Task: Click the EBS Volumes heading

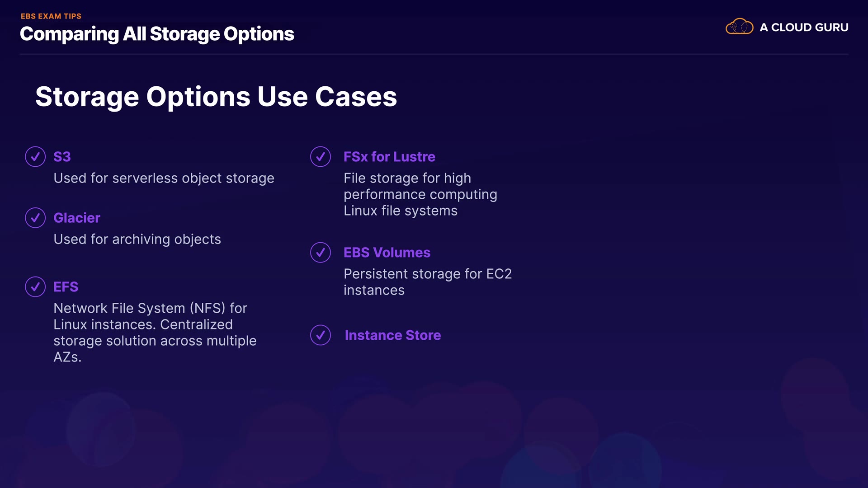Action: pyautogui.click(x=387, y=253)
